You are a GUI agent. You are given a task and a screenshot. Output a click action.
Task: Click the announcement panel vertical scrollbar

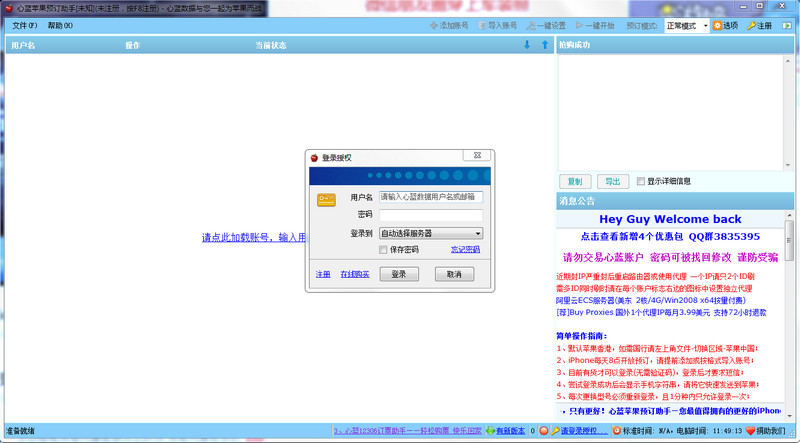pyautogui.click(x=791, y=300)
